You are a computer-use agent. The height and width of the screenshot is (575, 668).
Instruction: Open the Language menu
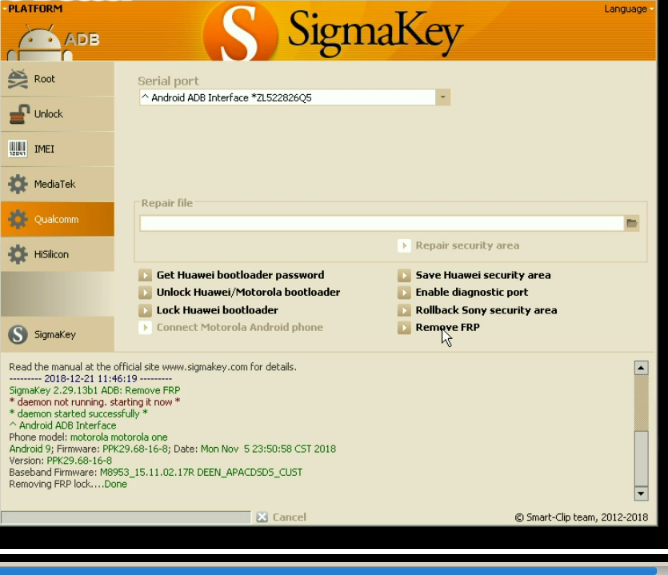tap(628, 9)
